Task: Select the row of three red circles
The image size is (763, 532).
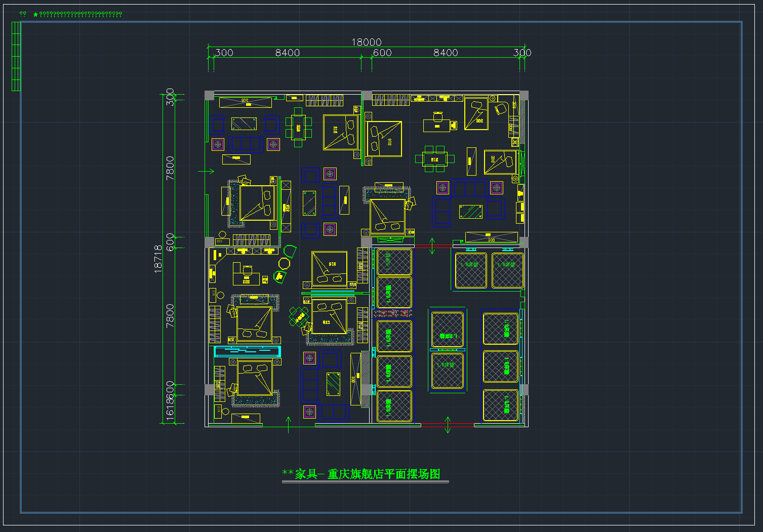Action: point(392,314)
